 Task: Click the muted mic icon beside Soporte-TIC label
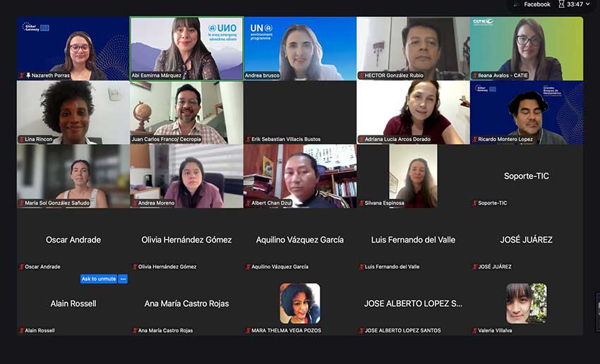pyautogui.click(x=475, y=203)
